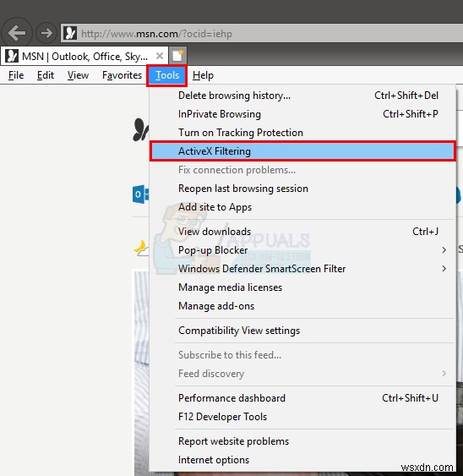
Task: Select Add site to Apps
Action: 302,207
